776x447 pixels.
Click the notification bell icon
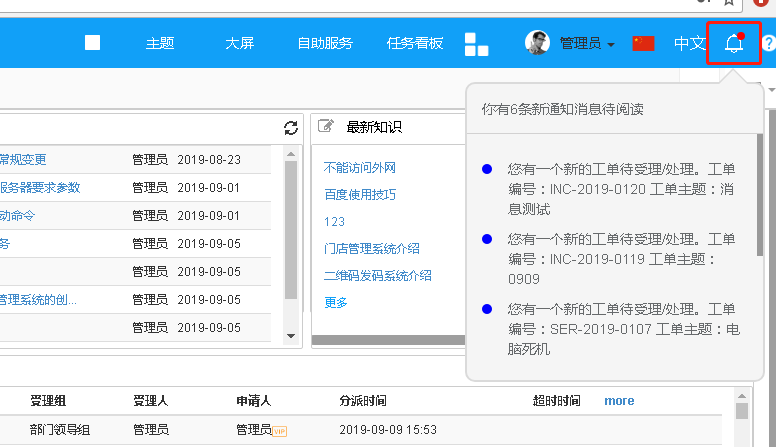pos(735,43)
